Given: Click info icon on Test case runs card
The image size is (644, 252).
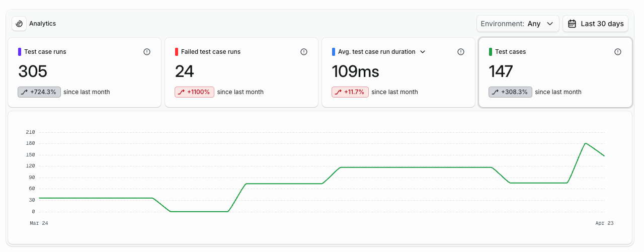Looking at the screenshot, I should point(147,52).
